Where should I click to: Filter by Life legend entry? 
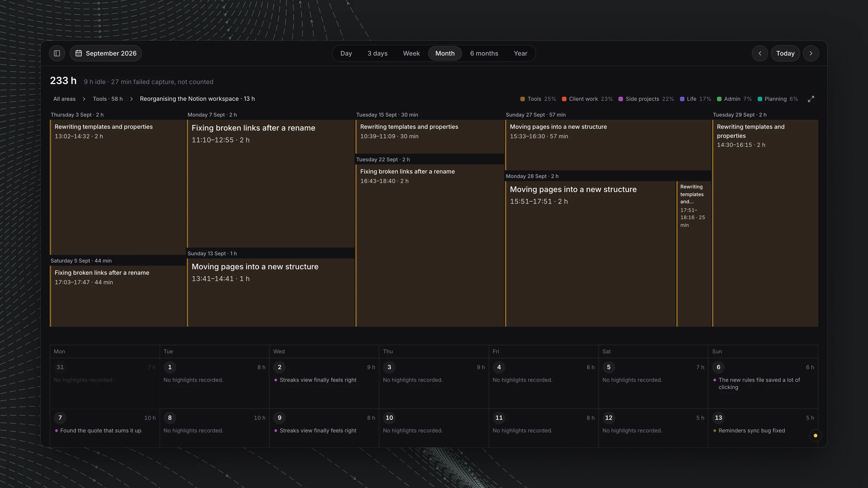point(695,99)
